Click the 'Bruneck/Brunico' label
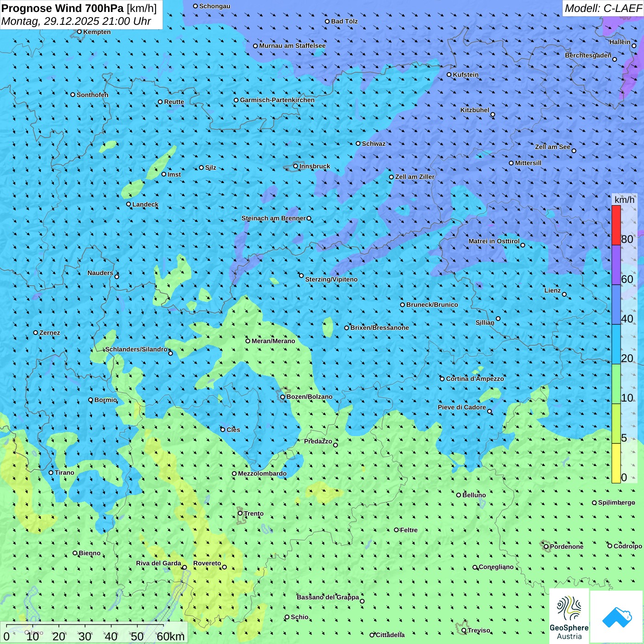644x644 pixels. tap(432, 305)
